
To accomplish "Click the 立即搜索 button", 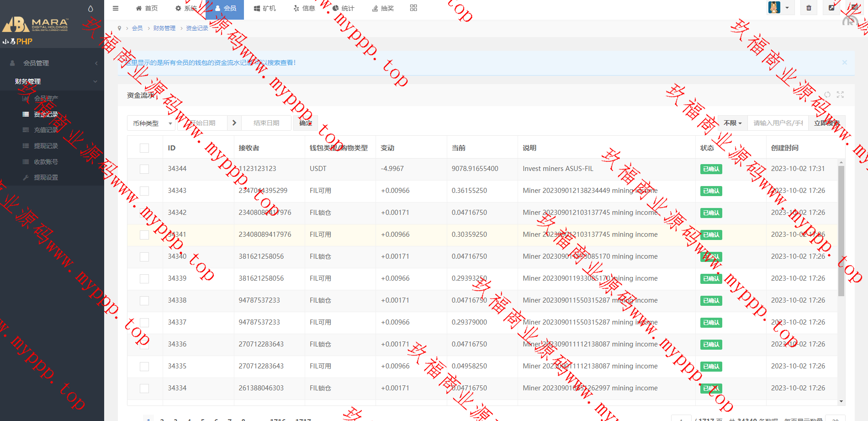I will 826,123.
